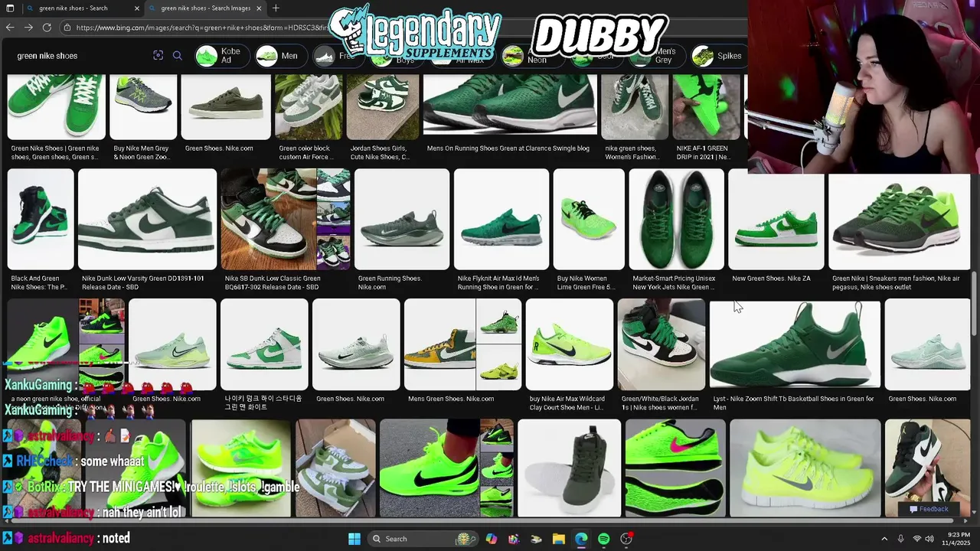Open NIKE AF-1 GREEN DRIP image
Image resolution: width=980 pixels, height=551 pixels.
click(706, 106)
